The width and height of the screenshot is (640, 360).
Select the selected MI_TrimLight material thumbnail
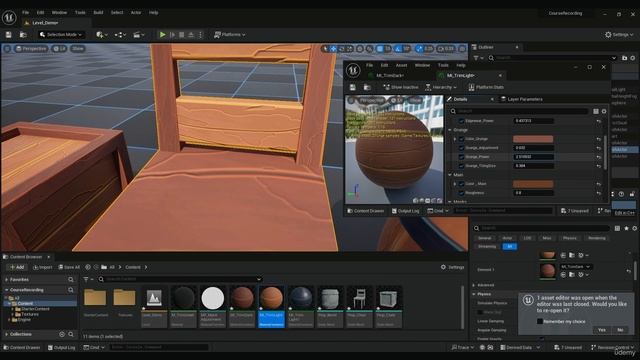point(271,307)
